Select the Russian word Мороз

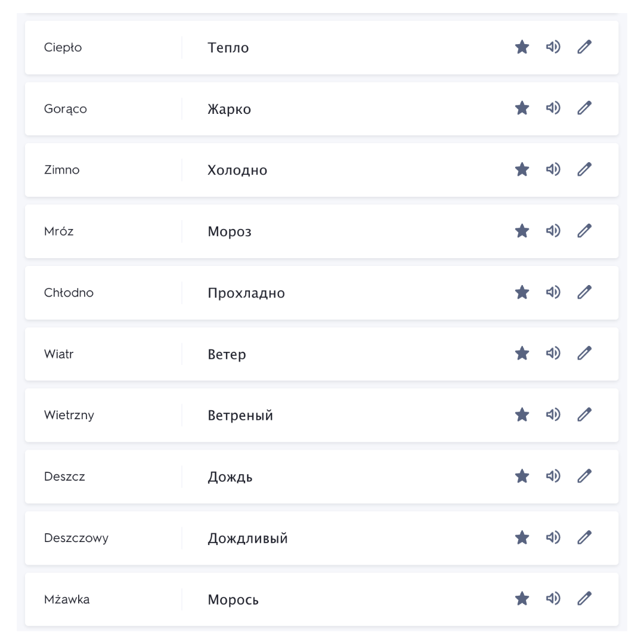[x=230, y=232]
